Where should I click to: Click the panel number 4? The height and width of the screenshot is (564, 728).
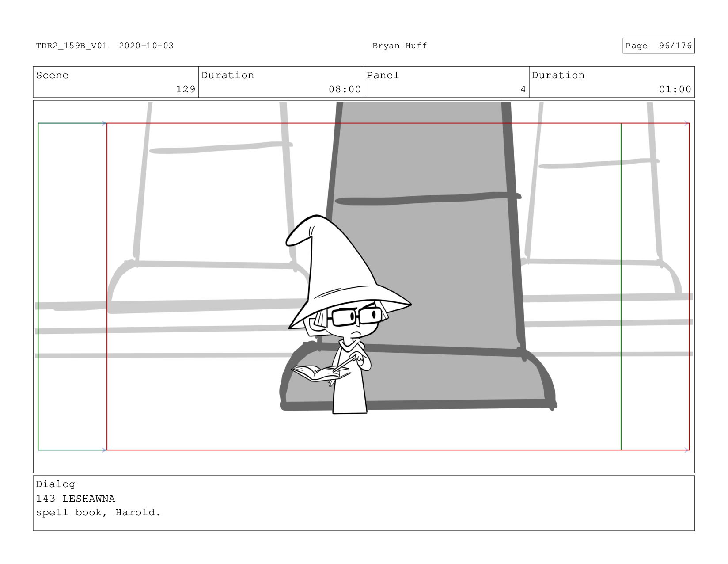click(x=523, y=89)
